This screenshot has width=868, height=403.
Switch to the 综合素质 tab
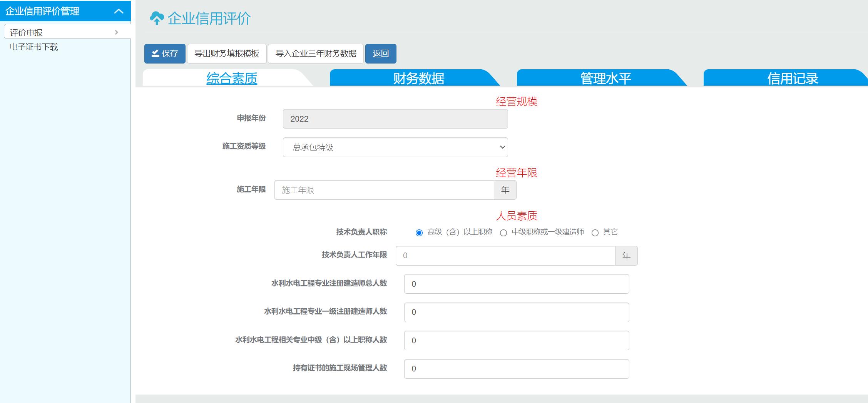point(232,78)
